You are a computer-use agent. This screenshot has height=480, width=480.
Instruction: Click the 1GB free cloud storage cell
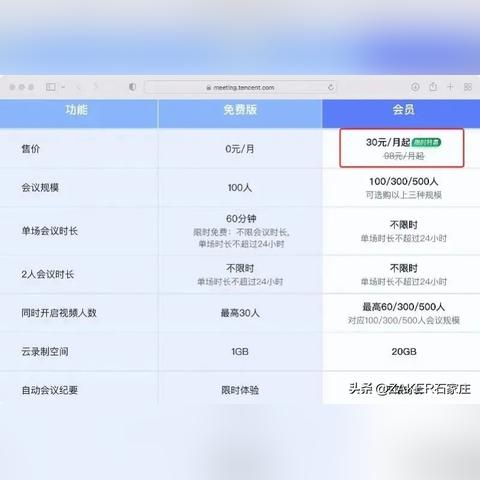[240, 351]
